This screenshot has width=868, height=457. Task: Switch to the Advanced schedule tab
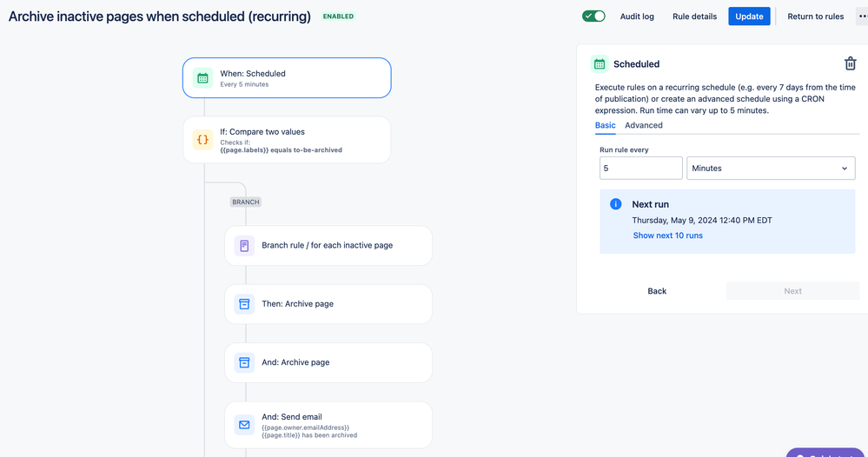point(643,125)
